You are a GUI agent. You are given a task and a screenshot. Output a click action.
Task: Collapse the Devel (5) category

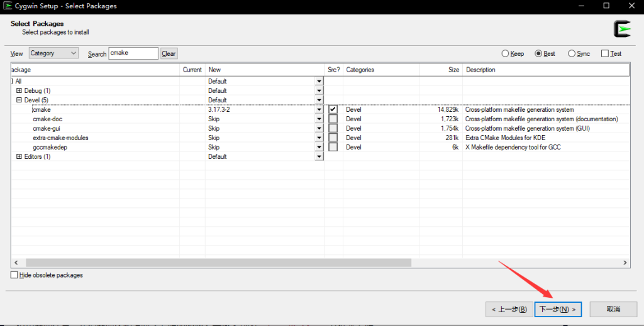point(19,100)
